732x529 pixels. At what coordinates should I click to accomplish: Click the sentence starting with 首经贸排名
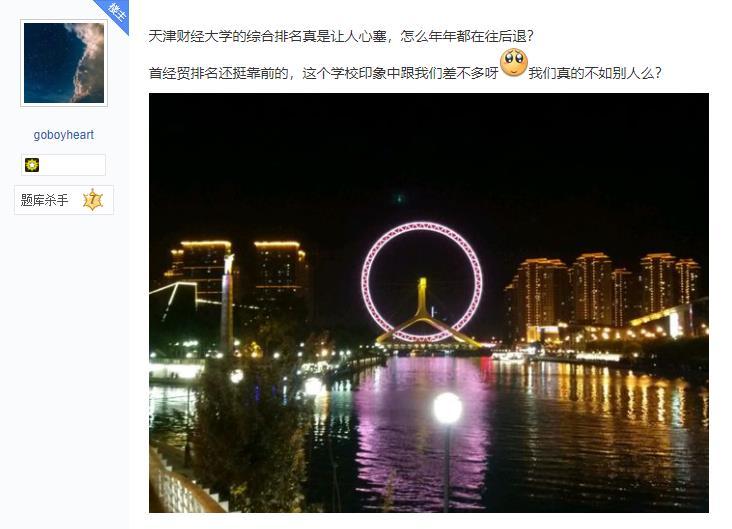(x=324, y=73)
